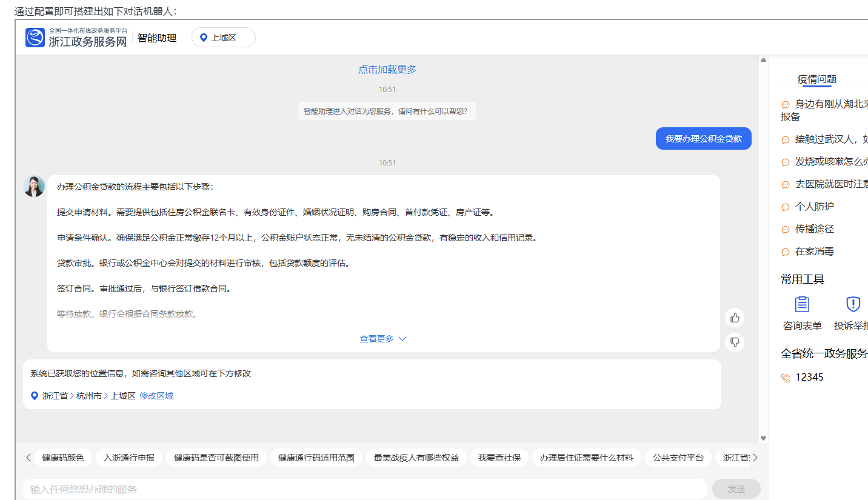Click the thumbs up icon
The width and height of the screenshot is (868, 500).
(735, 318)
